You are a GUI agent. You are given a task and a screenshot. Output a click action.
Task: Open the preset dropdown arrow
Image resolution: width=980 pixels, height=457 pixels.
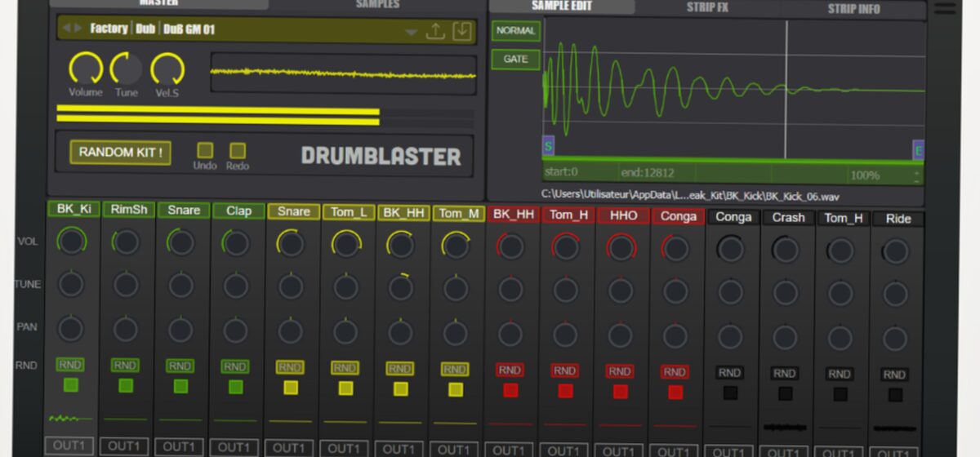coord(411,33)
